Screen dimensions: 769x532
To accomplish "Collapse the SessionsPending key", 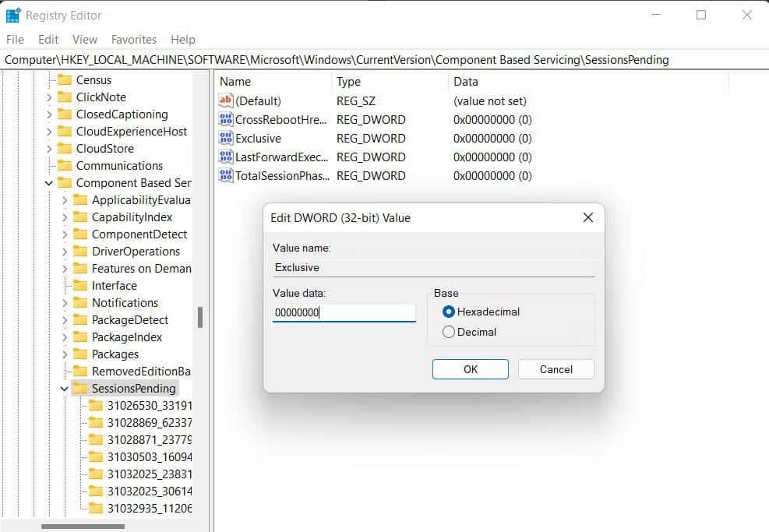I will tap(64, 388).
